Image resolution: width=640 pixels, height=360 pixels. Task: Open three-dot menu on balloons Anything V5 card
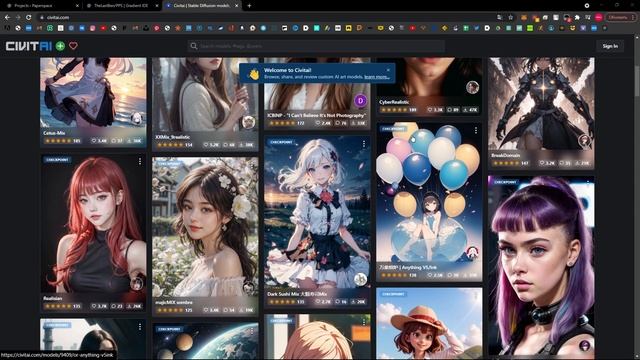(x=476, y=130)
